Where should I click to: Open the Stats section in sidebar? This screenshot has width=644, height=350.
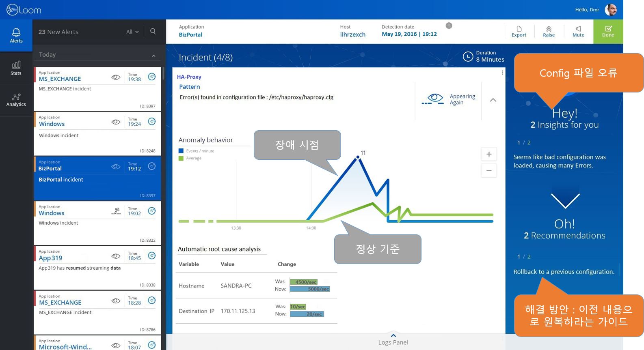tap(16, 68)
